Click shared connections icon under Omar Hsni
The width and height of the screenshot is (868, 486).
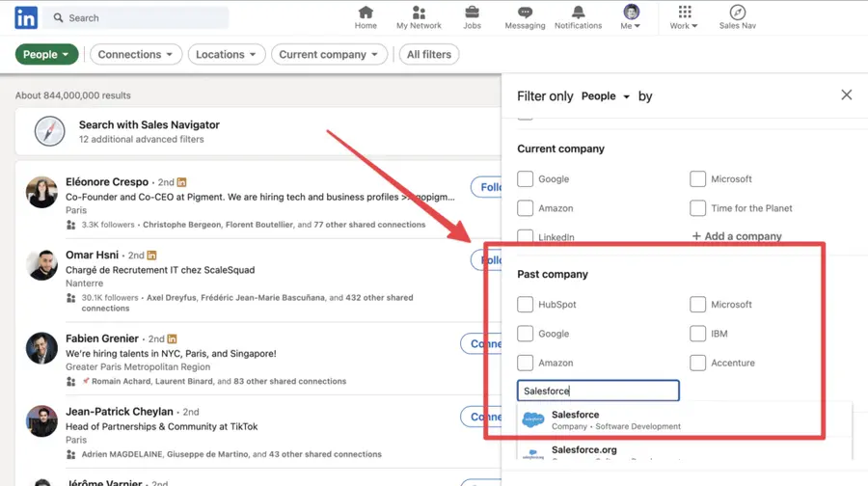pyautogui.click(x=70, y=298)
